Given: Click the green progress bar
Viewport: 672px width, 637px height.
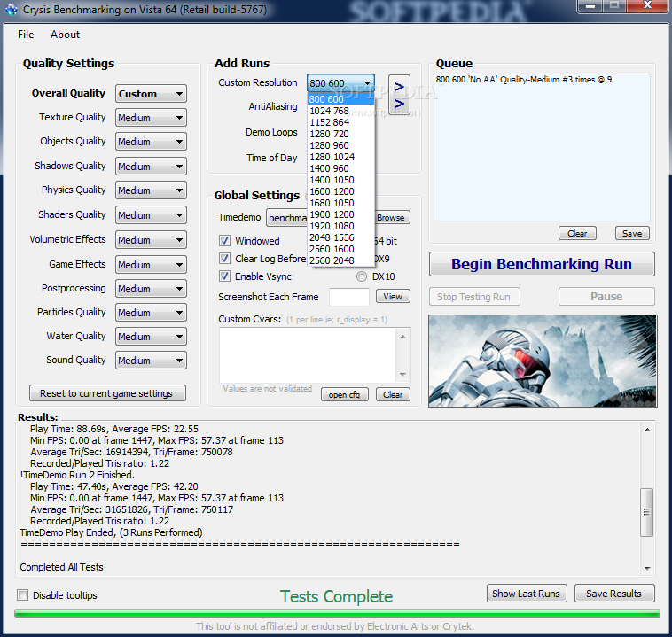Looking at the screenshot, I should click(x=337, y=613).
